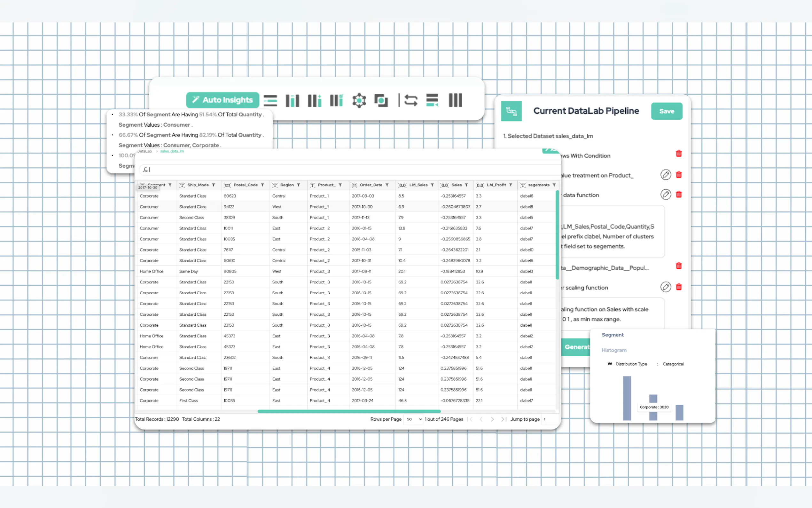Edit the Product_ value treatment step
The height and width of the screenshot is (508, 812).
pos(665,175)
